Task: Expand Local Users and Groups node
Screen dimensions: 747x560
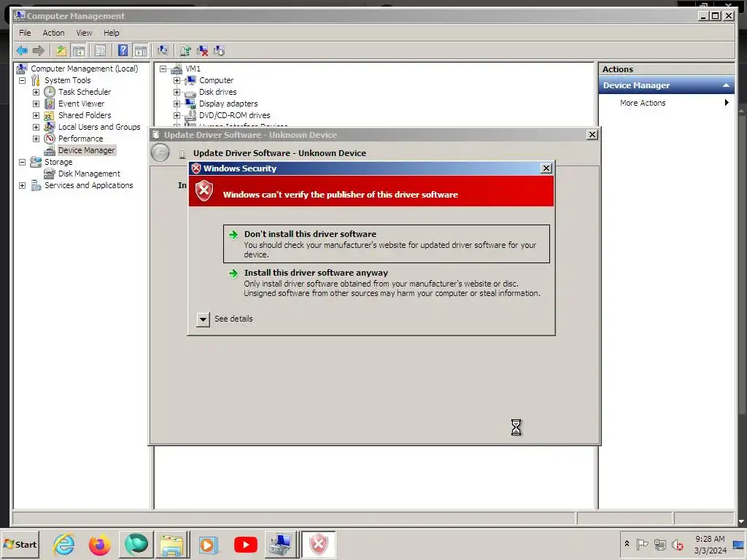Action: (x=36, y=127)
